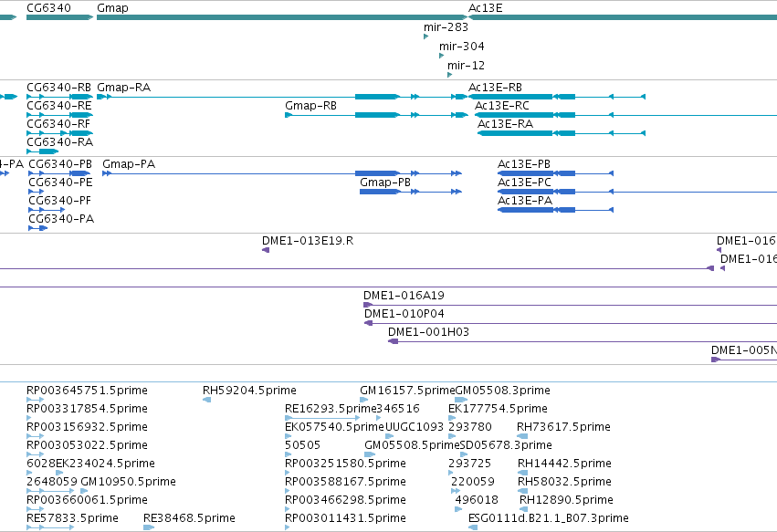This screenshot has height=532, width=777.
Task: Select EST RE57833.5prime
Action: pyautogui.click(x=72, y=519)
